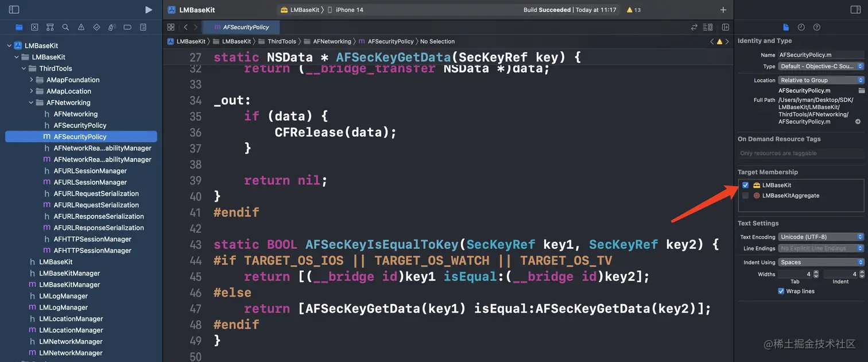Open Text Encoding Unicode dropdown
This screenshot has height=362, width=868.
point(821,237)
